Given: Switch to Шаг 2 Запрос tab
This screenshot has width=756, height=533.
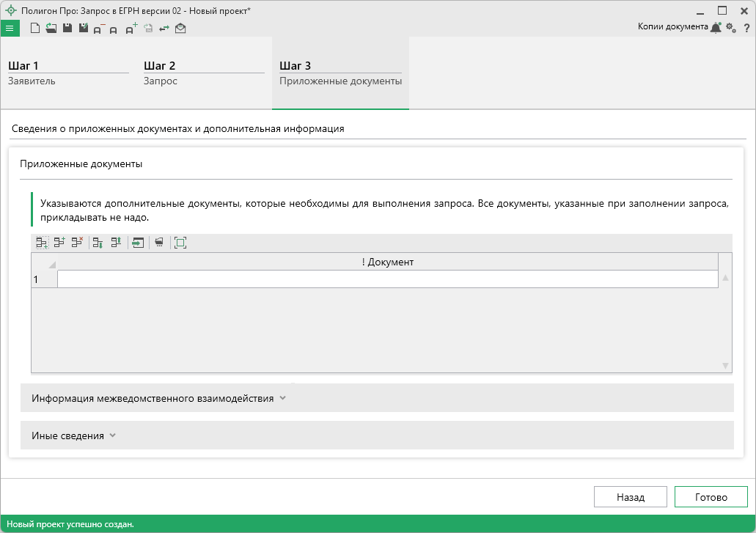Looking at the screenshot, I should [x=203, y=73].
